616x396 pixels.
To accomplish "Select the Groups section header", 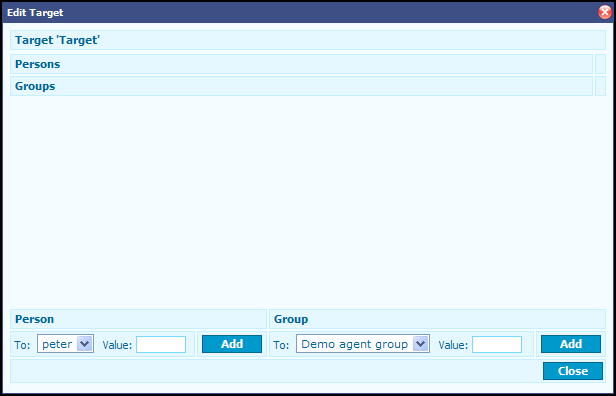I will (x=301, y=86).
